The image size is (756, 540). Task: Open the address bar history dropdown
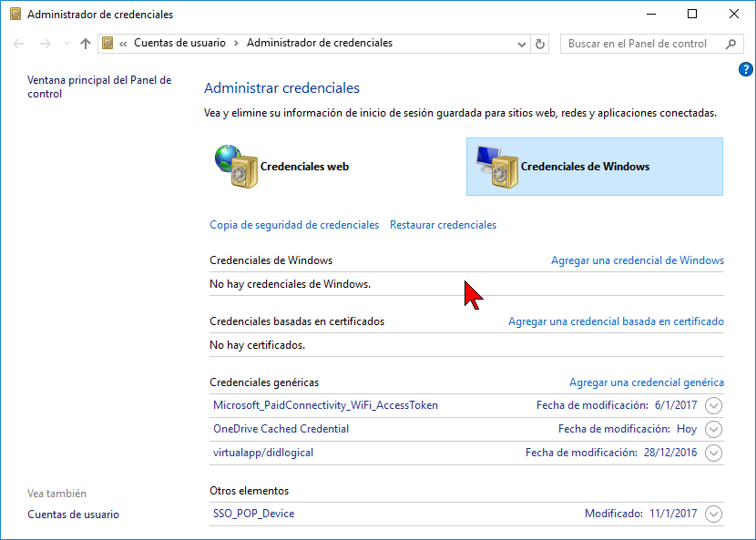[521, 45]
